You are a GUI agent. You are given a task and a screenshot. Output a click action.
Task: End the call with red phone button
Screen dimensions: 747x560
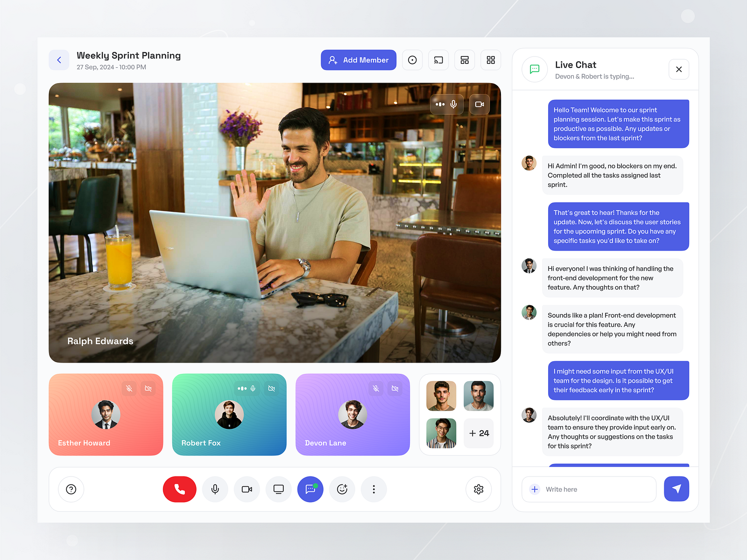180,489
